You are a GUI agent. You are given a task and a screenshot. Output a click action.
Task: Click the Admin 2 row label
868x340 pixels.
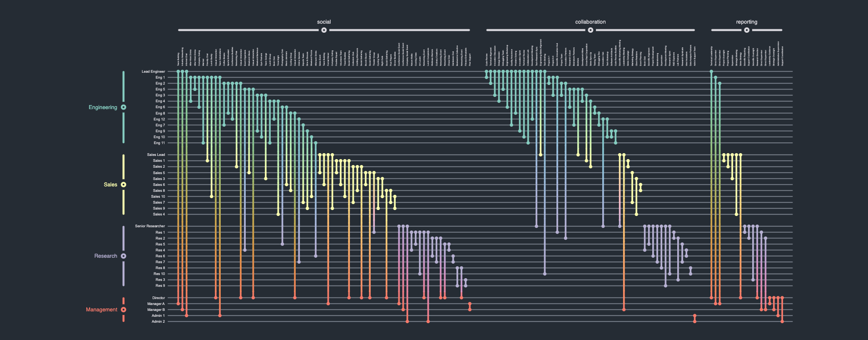point(158,321)
